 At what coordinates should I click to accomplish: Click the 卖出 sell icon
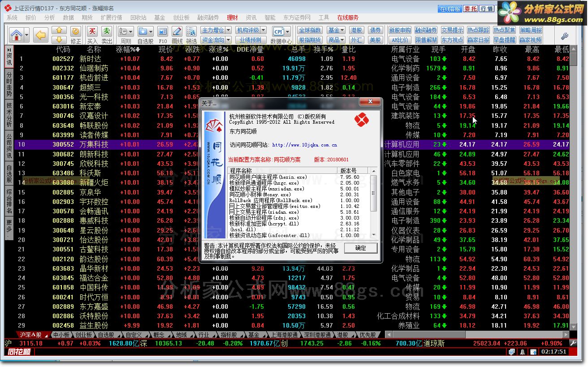point(107,35)
